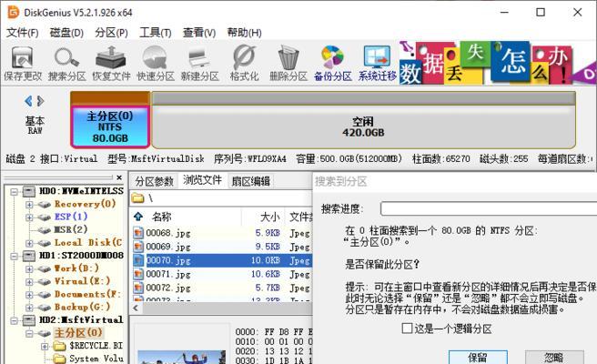
Task: Switch to the 扇区编辑 tab
Action: coord(250,181)
